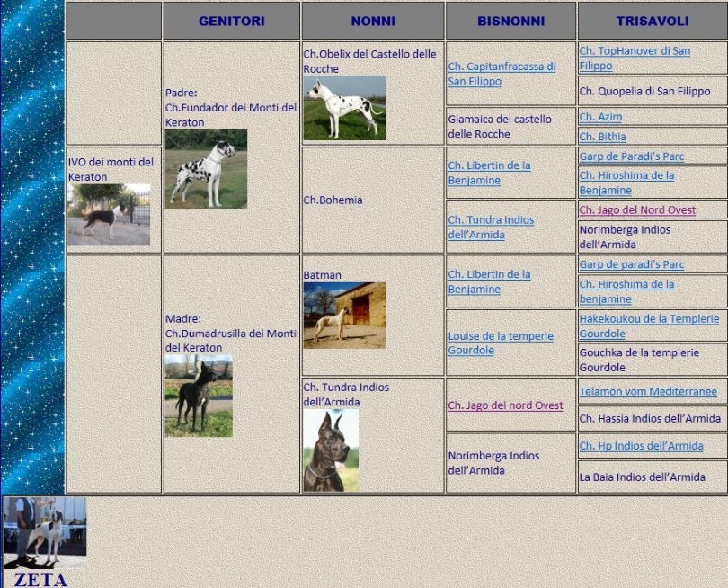Click the GENITORI column header
The image size is (728, 588).
[x=232, y=21]
